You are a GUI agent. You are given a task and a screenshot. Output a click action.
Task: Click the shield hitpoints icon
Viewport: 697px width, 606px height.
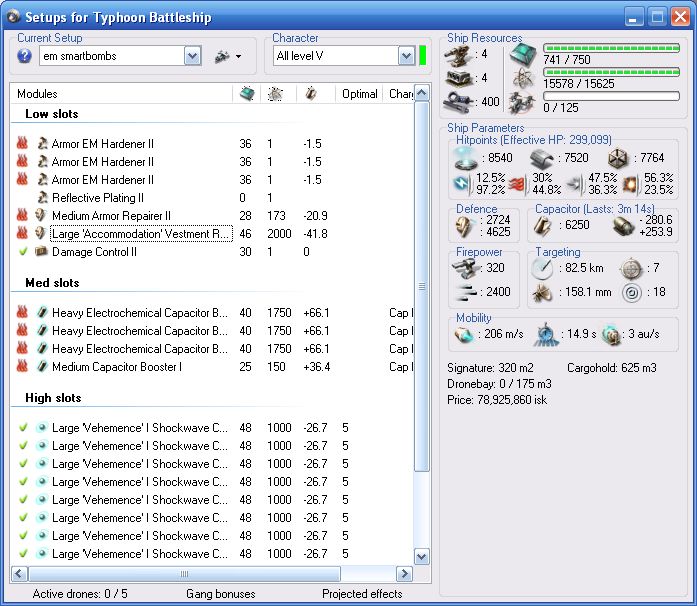465,158
